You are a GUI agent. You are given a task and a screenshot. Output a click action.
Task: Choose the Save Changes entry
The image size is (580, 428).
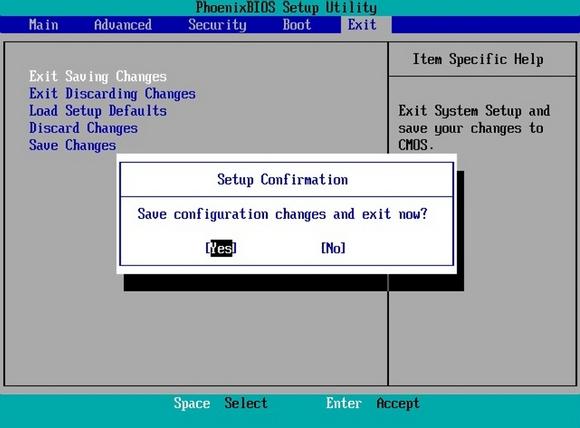[72, 145]
